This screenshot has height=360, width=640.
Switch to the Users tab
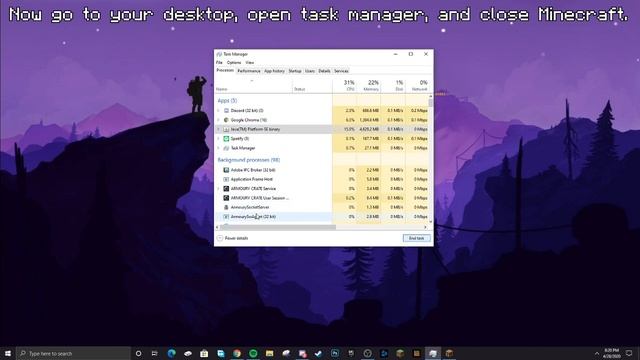tap(310, 71)
